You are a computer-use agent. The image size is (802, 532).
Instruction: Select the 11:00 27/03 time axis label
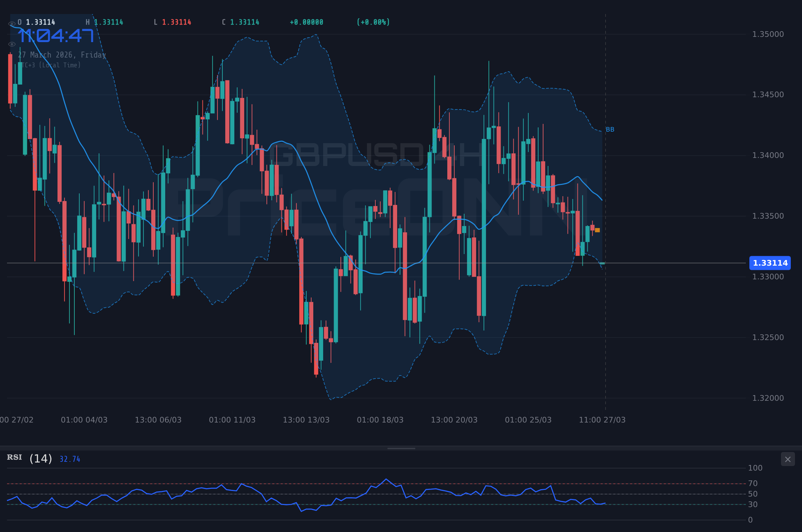pos(602,419)
